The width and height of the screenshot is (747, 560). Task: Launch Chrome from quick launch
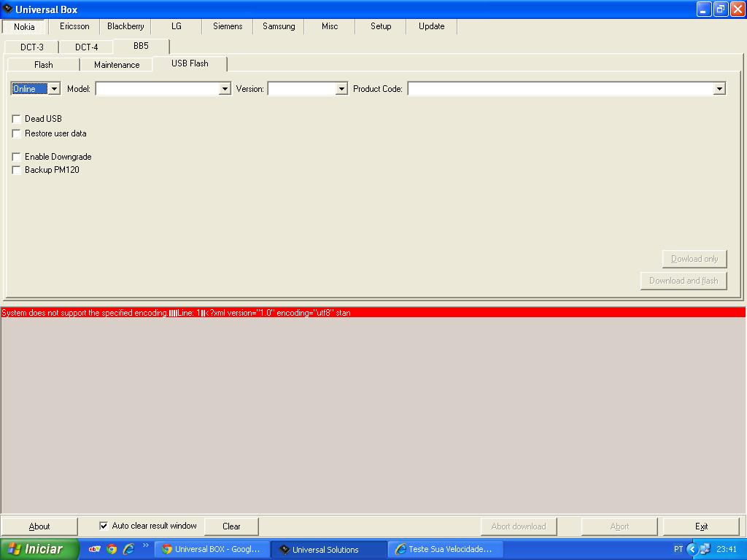pos(112,549)
